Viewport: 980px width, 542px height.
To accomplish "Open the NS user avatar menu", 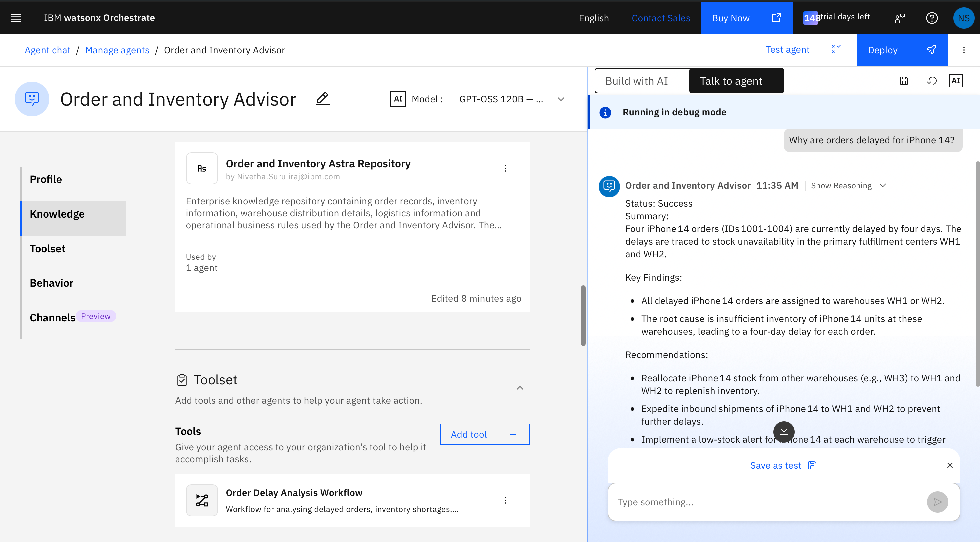I will coord(963,18).
